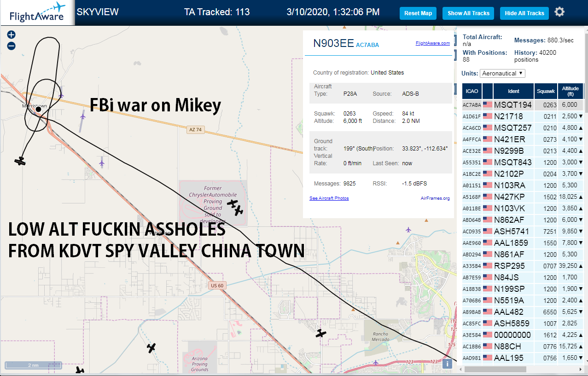
Task: Select the N88CH aircraft row
Action: click(523, 346)
